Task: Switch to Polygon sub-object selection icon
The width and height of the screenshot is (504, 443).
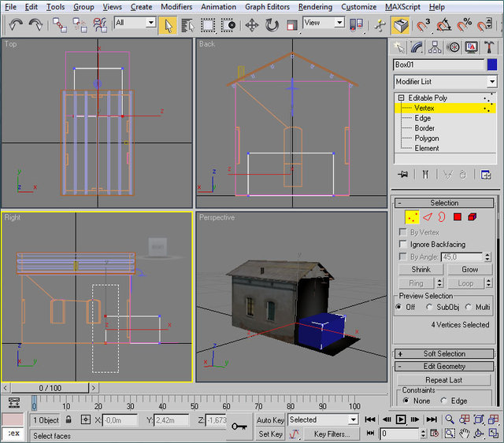Action: click(x=457, y=216)
